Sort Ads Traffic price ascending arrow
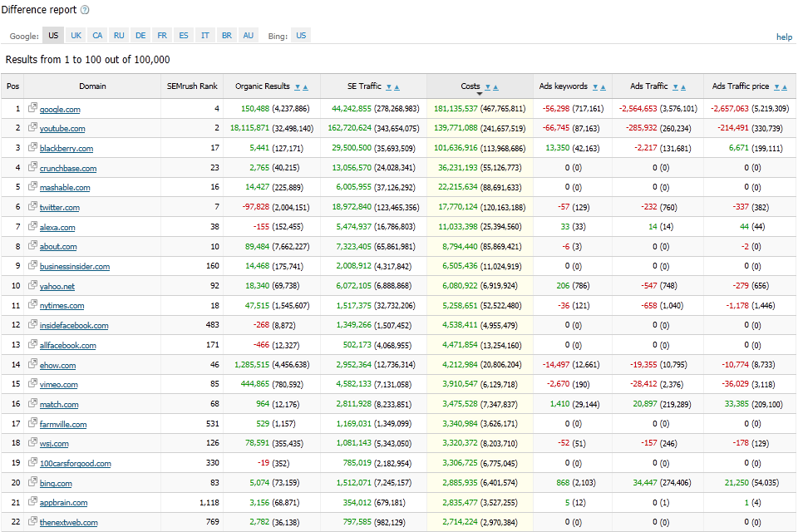This screenshot has height=532, width=798. [784, 87]
